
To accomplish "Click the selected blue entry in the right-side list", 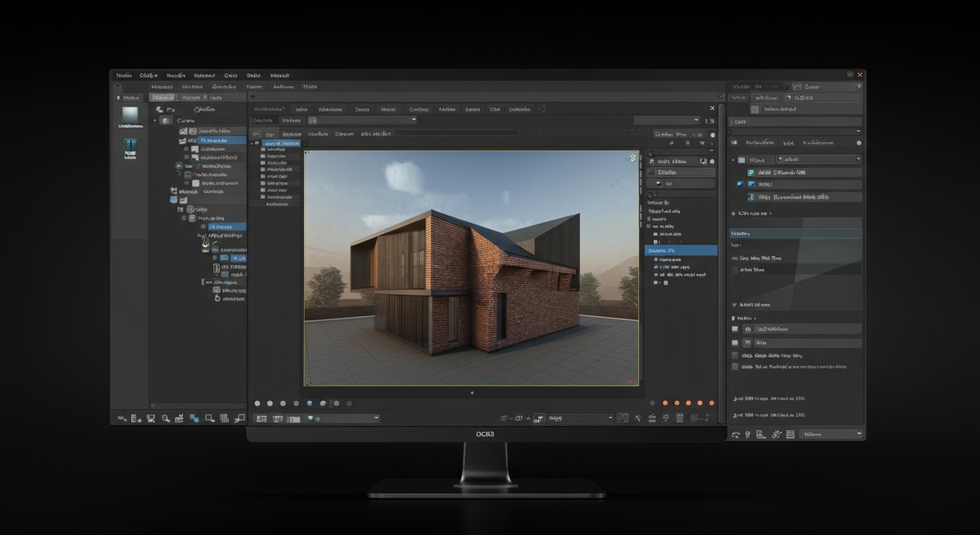I will pyautogui.click(x=796, y=184).
